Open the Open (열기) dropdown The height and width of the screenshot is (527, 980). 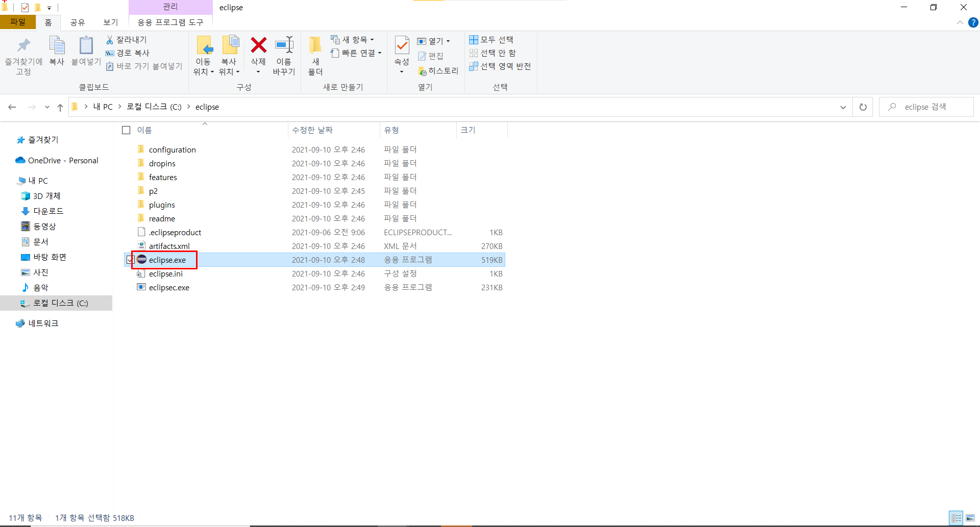[x=433, y=41]
